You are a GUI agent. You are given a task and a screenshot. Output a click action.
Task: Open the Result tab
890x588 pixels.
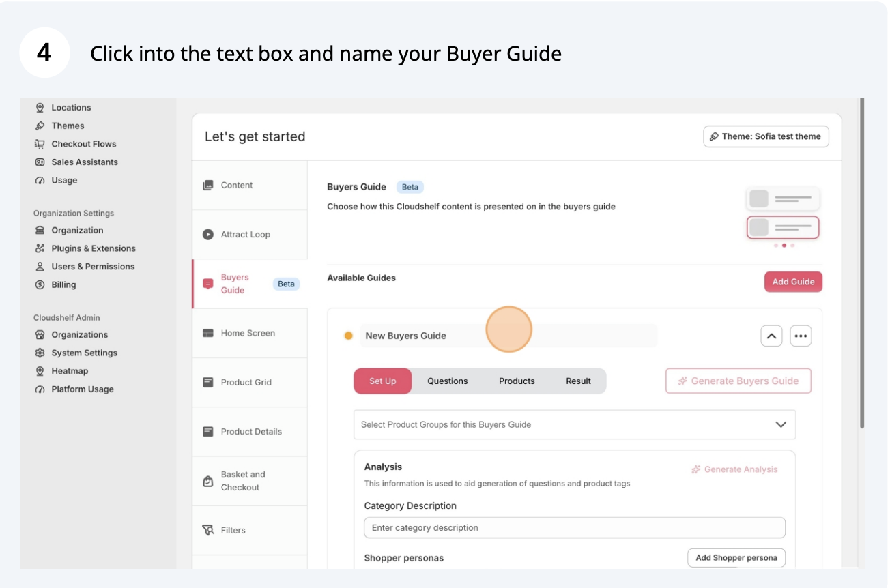[x=578, y=381]
